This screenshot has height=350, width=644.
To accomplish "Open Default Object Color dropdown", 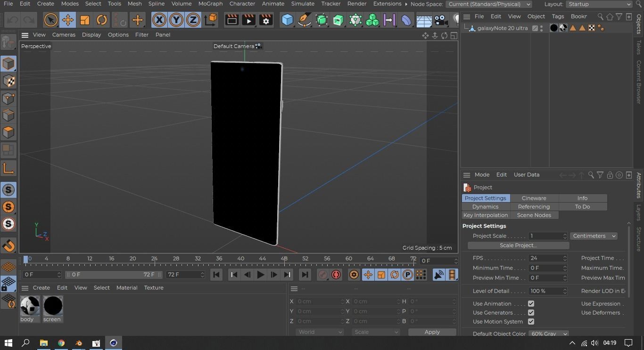I will (x=548, y=334).
